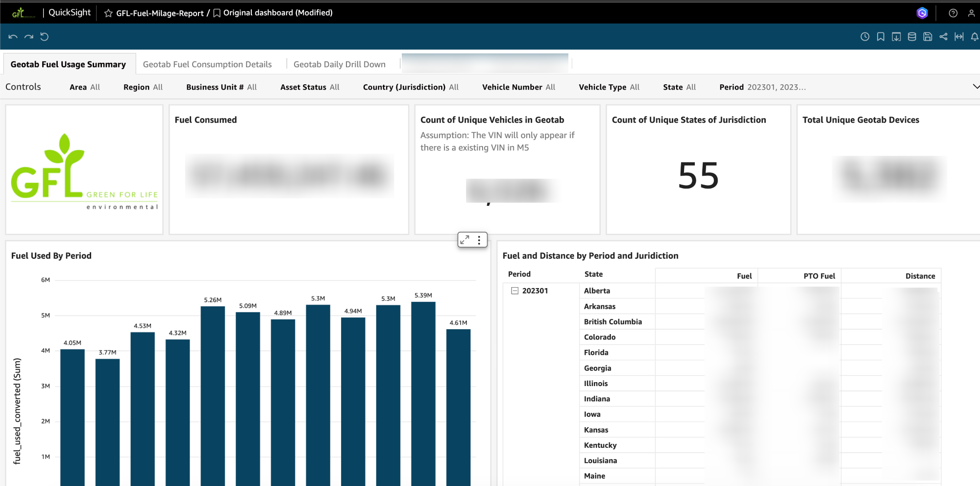Click the save floppy disk icon

pos(928,37)
